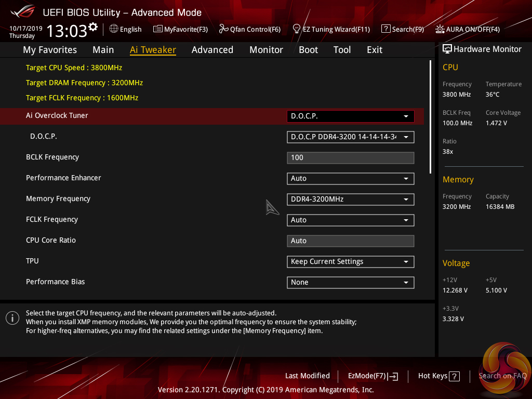The height and width of the screenshot is (399, 532).
Task: Select the Performance Bias label
Action: coord(55,282)
